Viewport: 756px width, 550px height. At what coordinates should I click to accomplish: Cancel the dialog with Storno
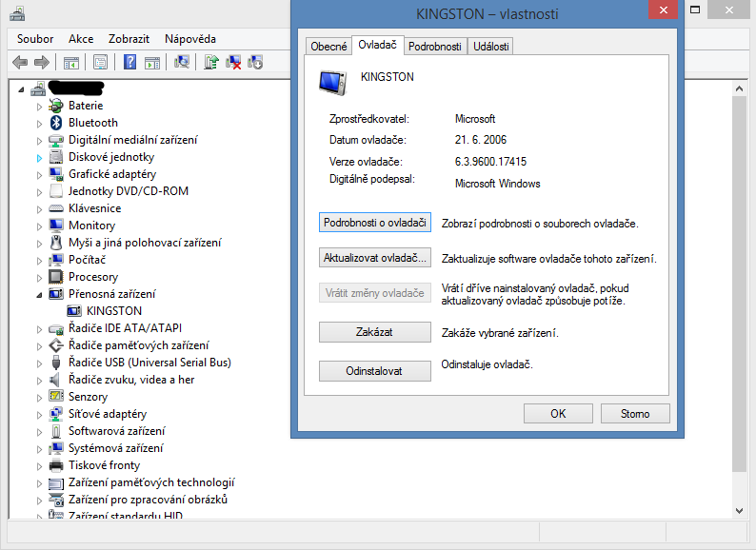pyautogui.click(x=635, y=414)
